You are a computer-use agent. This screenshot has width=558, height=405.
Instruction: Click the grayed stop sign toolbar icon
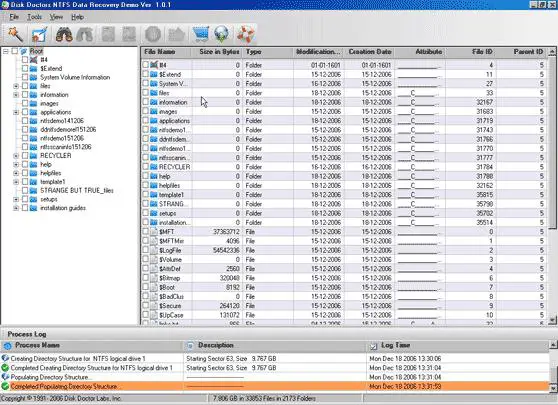click(x=153, y=35)
